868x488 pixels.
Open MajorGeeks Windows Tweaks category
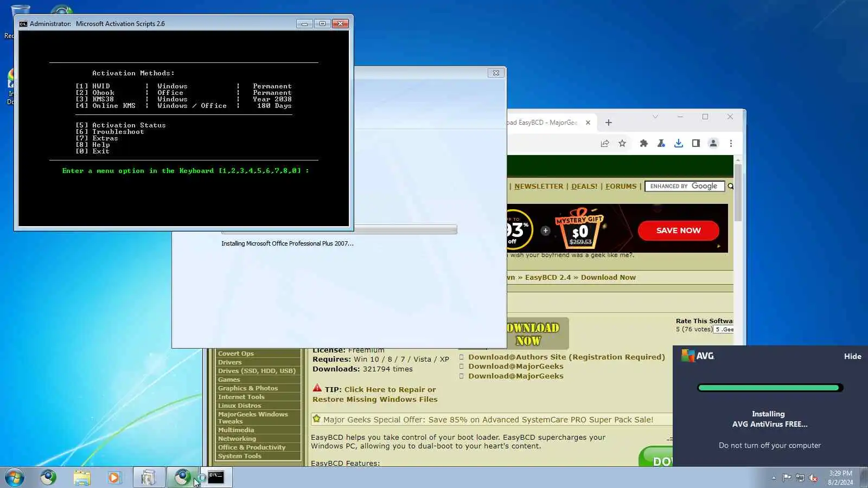point(253,418)
